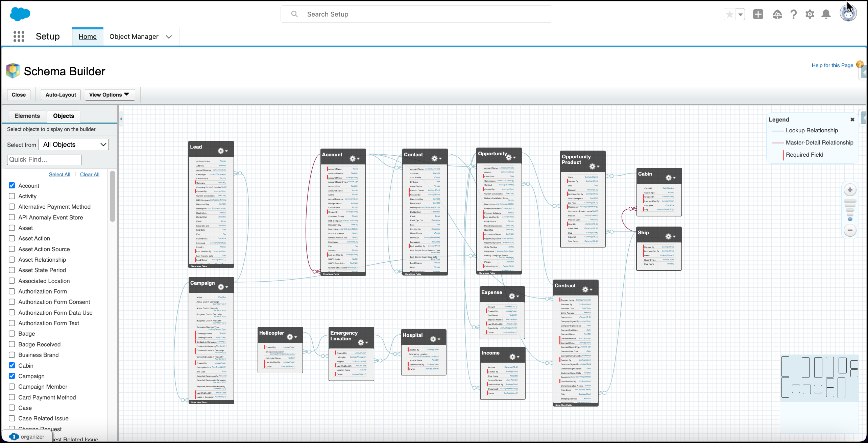The width and height of the screenshot is (868, 443).
Task: Go to the Home tab
Action: [88, 36]
